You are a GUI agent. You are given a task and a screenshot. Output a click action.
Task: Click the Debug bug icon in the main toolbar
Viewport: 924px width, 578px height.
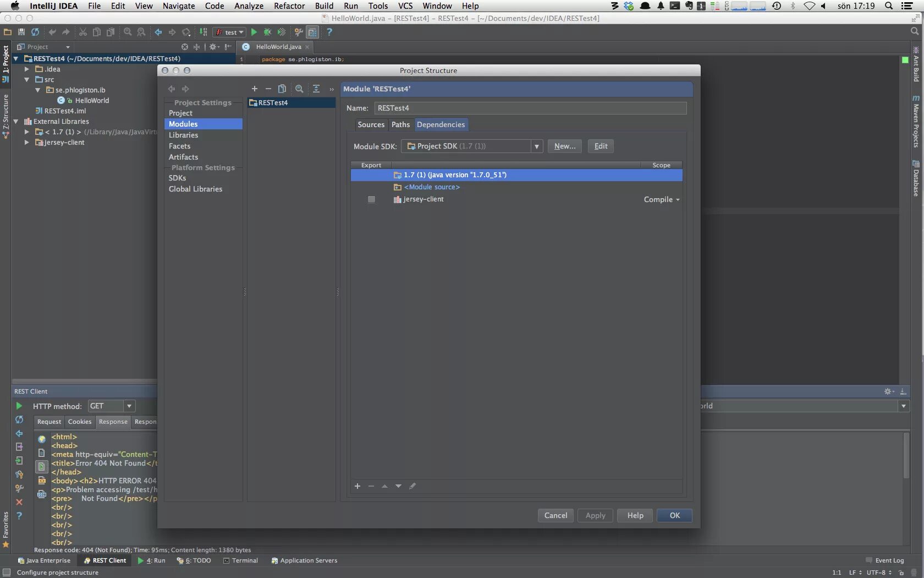point(267,32)
